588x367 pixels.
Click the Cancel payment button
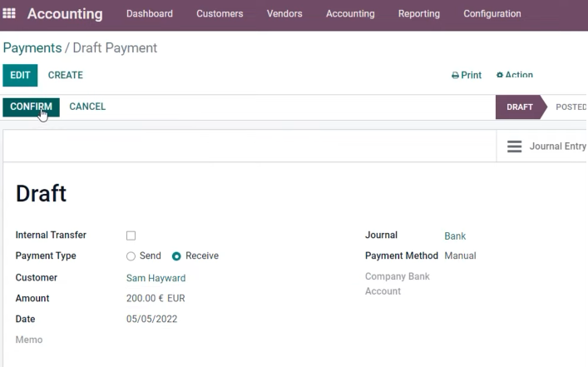(87, 107)
